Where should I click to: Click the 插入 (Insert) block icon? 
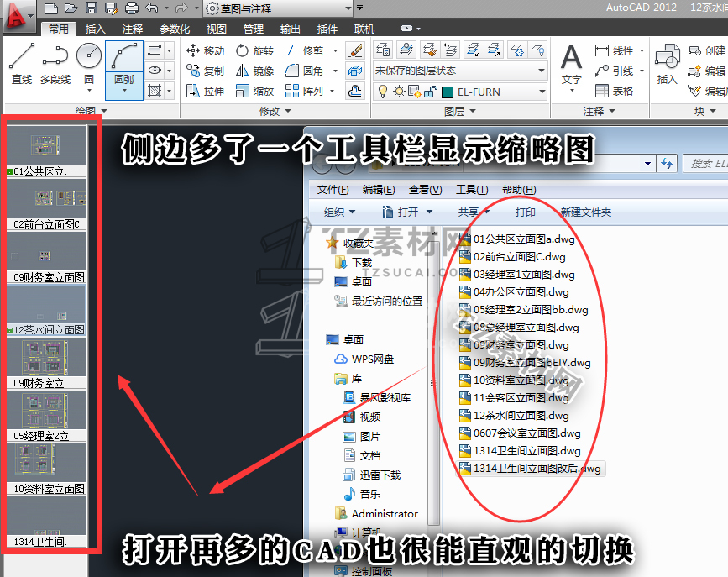[x=668, y=64]
